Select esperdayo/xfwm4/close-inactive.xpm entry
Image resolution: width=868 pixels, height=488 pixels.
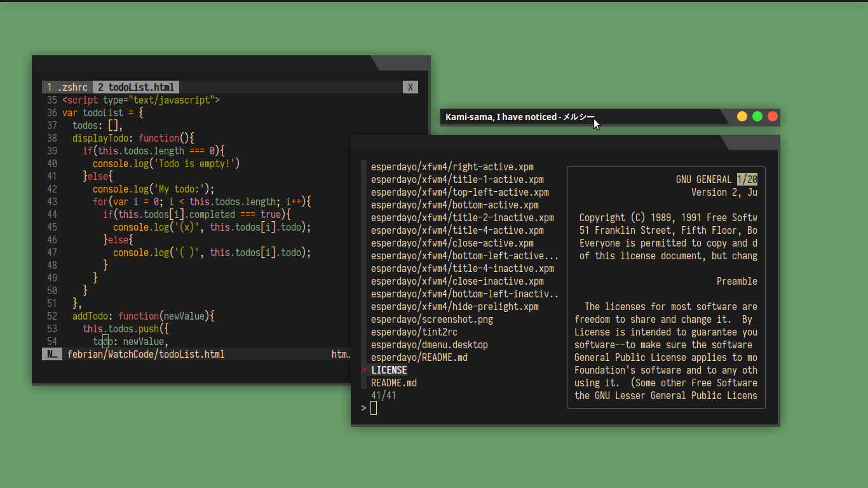[458, 281]
